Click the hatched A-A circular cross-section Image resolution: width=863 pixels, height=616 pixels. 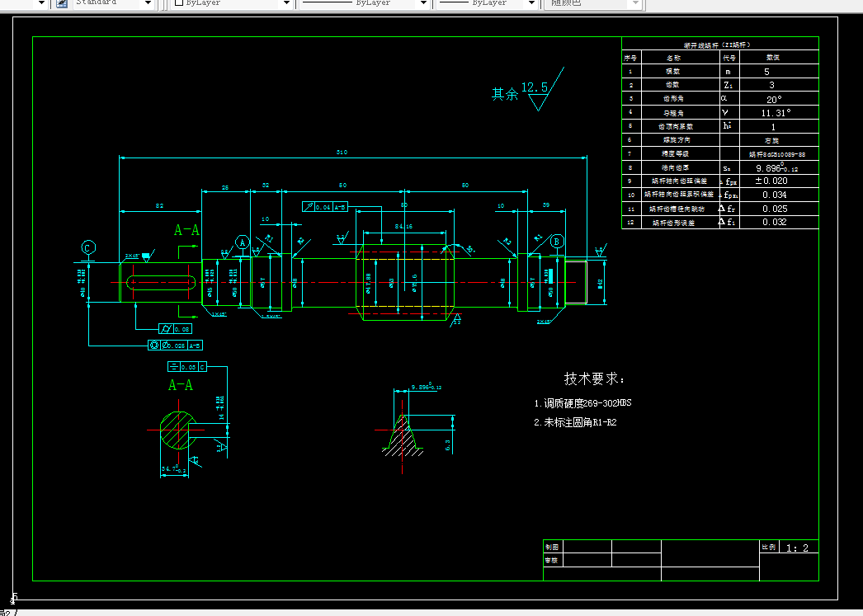pos(178,430)
